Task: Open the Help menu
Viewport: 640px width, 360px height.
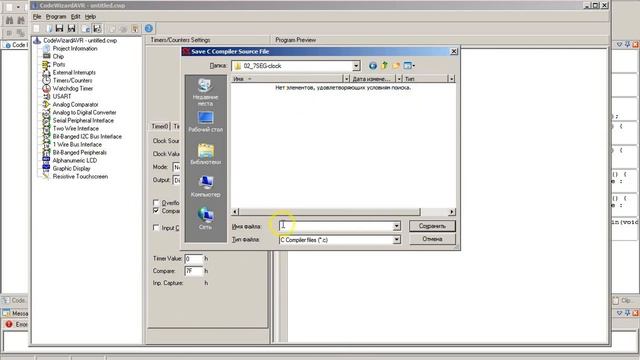Action: 90,17
